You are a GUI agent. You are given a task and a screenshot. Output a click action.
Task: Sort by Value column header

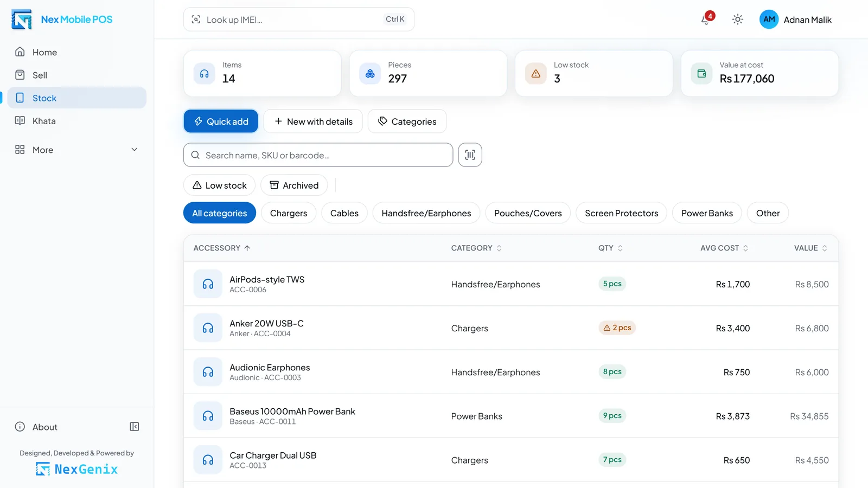click(x=810, y=248)
